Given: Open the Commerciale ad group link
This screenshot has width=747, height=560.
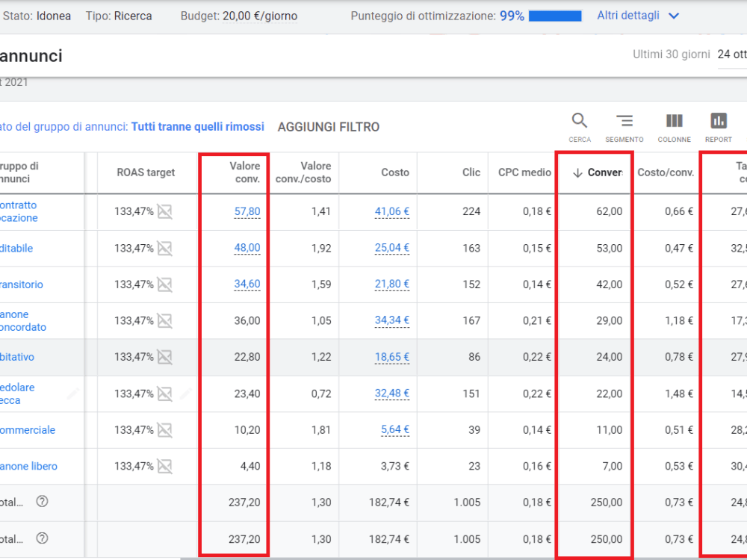Looking at the screenshot, I should tap(27, 430).
